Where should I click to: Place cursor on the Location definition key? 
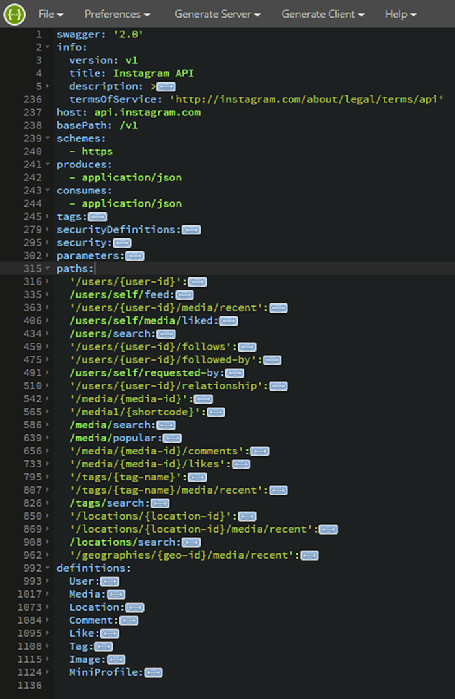(x=97, y=607)
